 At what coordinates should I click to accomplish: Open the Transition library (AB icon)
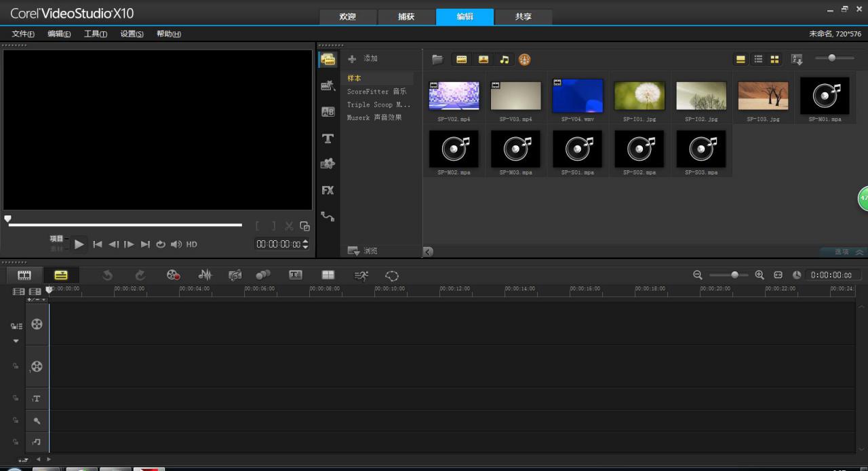(x=328, y=112)
